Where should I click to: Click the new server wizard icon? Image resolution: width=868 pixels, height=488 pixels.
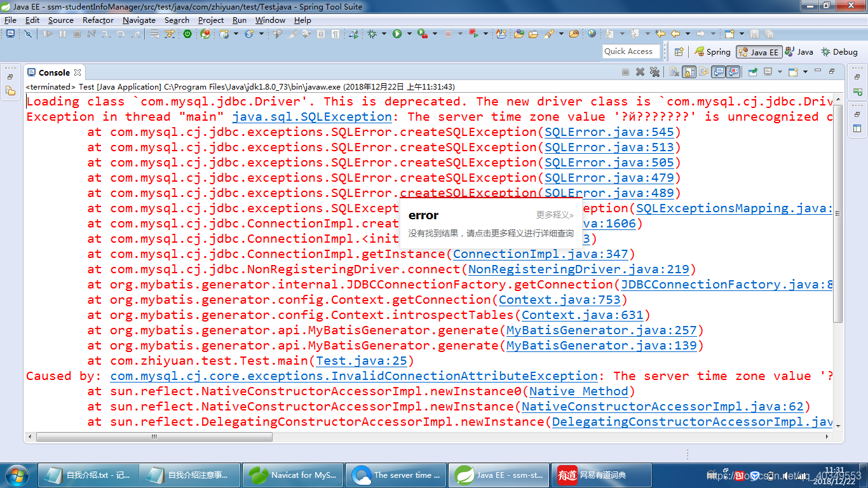224,34
